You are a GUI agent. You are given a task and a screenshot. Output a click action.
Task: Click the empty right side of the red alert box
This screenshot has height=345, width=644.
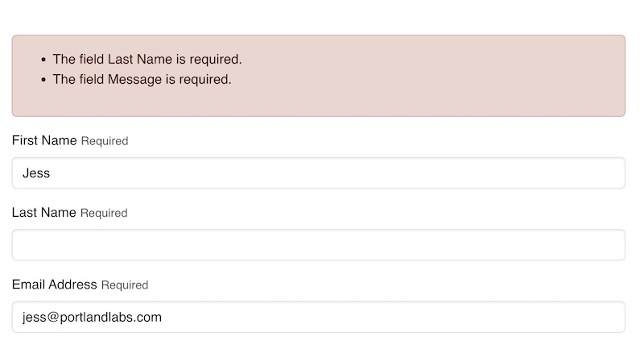[x=483, y=77]
